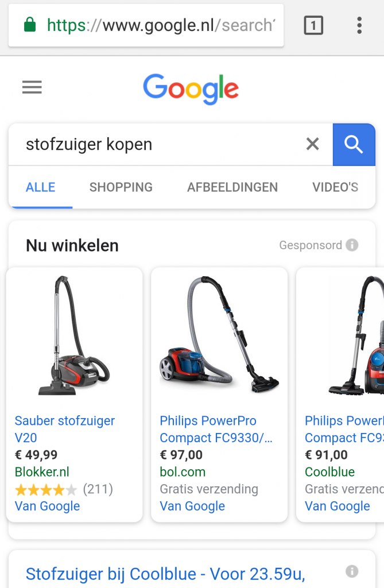Switch to the SHOPPING tab
Image resolution: width=384 pixels, height=588 pixels.
tap(121, 187)
